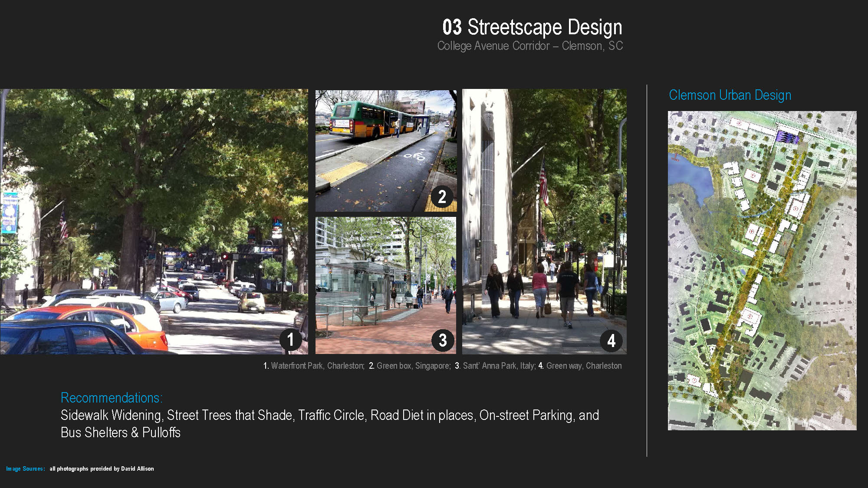Open the pedestrians on sidewalk photo numbered 4
Viewport: 868px width, 488px height.
(x=544, y=222)
